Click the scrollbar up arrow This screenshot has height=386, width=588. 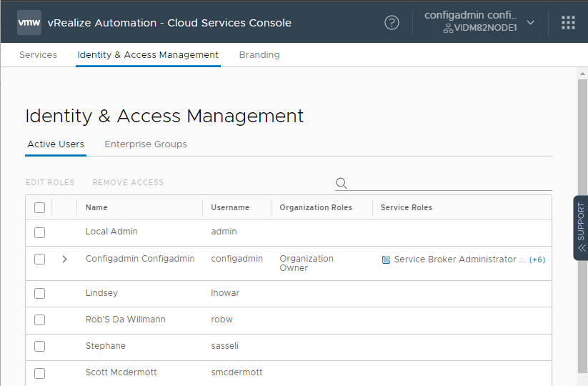point(582,74)
